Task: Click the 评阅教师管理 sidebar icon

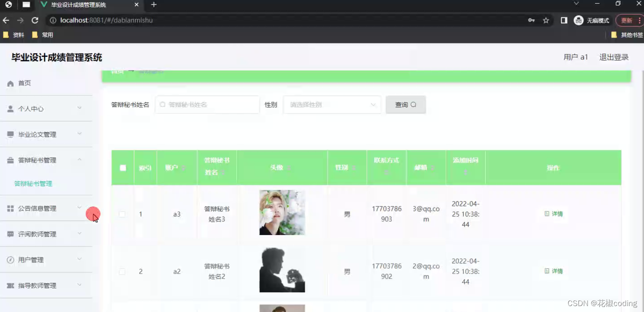Action: pos(10,234)
